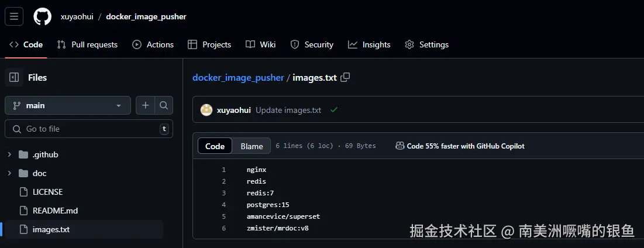
Task: Go to the Actions tab
Action: click(x=153, y=44)
